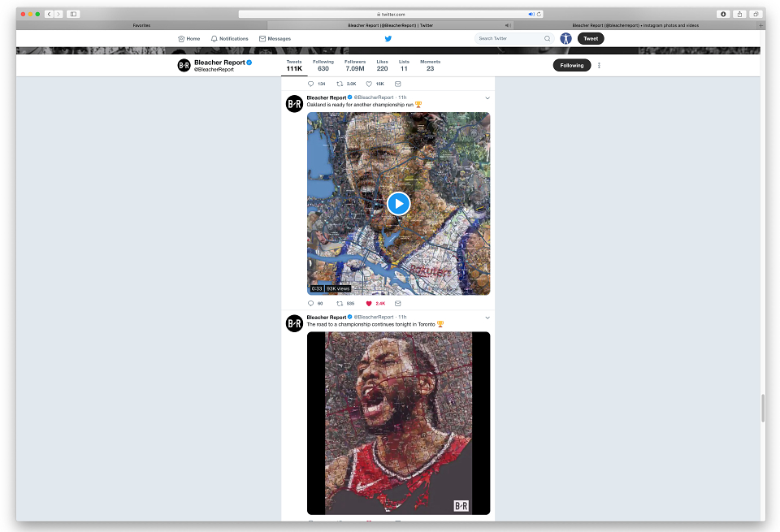
Task: Reply to the Oakland championship tweet
Action: coord(311,303)
